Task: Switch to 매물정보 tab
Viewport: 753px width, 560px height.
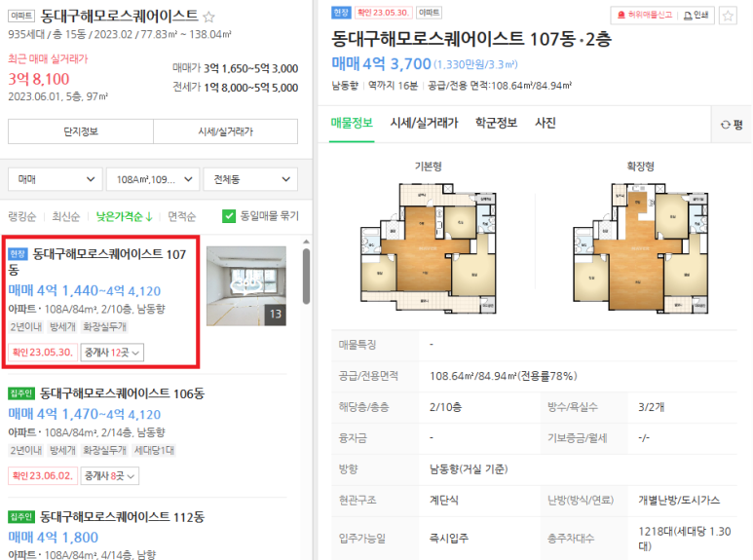Action: [x=352, y=123]
